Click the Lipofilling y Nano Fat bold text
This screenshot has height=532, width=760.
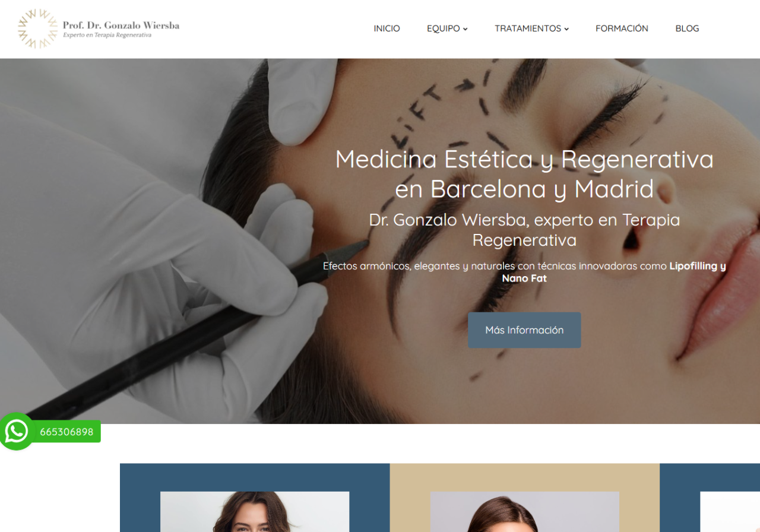(x=614, y=272)
